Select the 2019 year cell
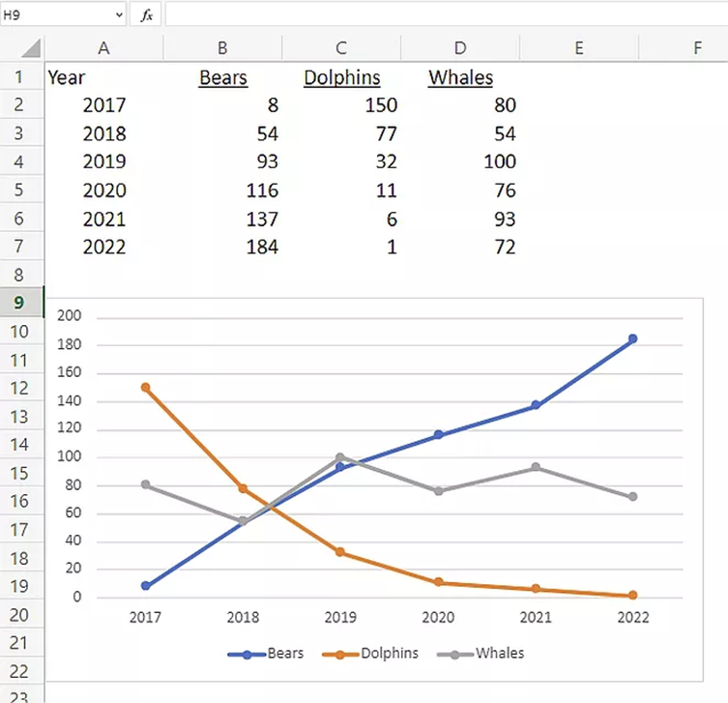This screenshot has height=703, width=728. point(104,161)
